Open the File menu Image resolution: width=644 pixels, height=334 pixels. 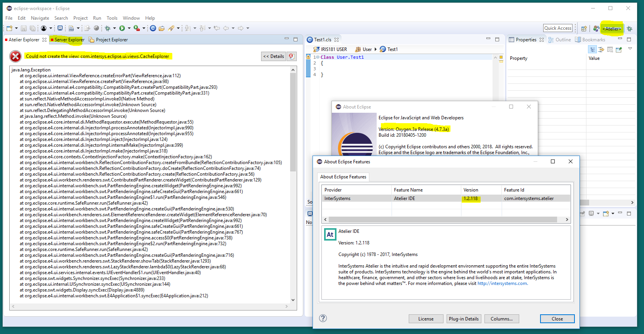pos(9,18)
